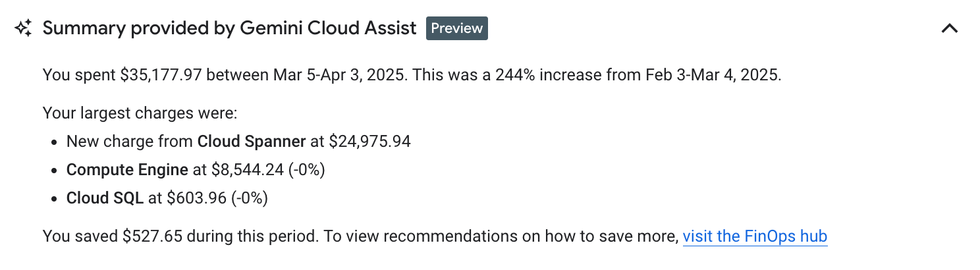980x270 pixels.
Task: Click the 'Your largest charges were' line
Action: [x=140, y=113]
